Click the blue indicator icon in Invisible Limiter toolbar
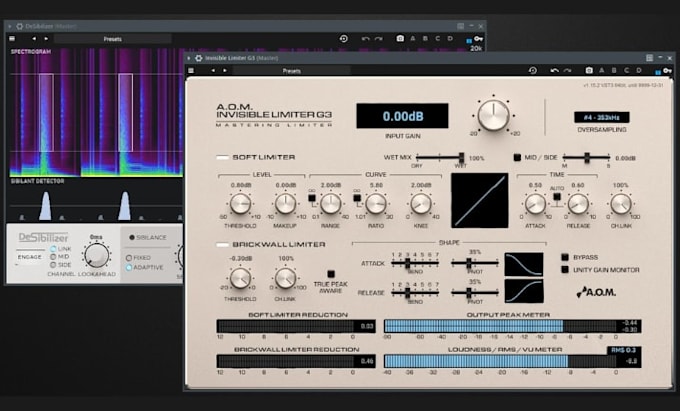Image resolution: width=680 pixels, height=411 pixels. [658, 72]
